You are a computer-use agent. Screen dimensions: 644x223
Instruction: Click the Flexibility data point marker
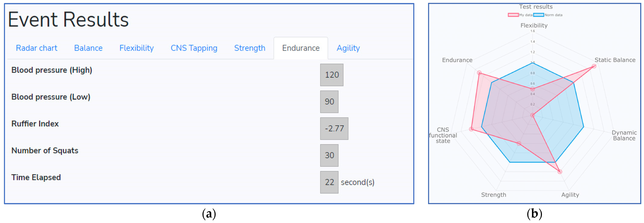point(533,89)
